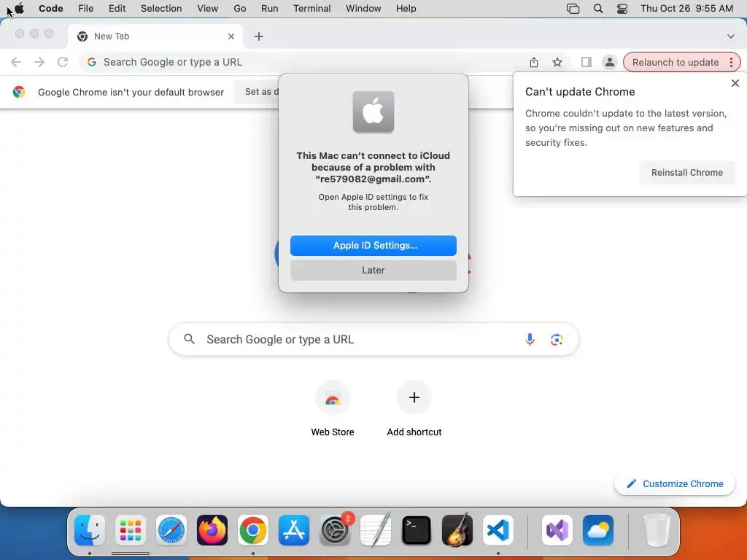747x560 pixels.
Task: Open the Terminal menu
Action: click(312, 9)
